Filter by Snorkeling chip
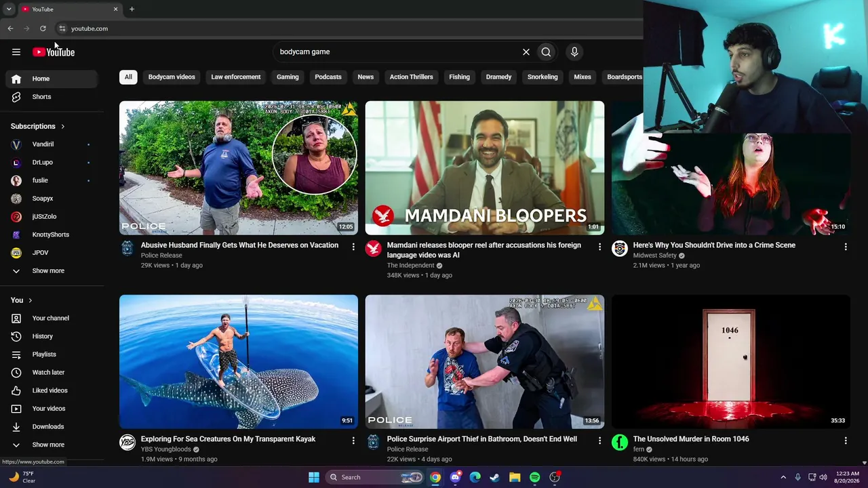Screen dimensions: 868x488 pyautogui.click(x=542, y=77)
